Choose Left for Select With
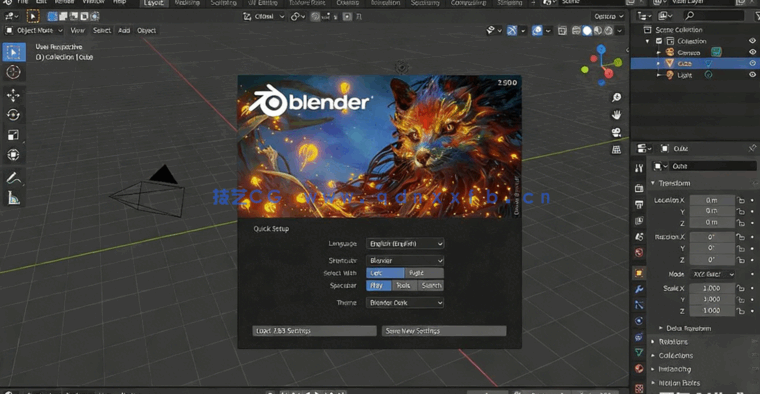The width and height of the screenshot is (760, 394). tap(385, 273)
